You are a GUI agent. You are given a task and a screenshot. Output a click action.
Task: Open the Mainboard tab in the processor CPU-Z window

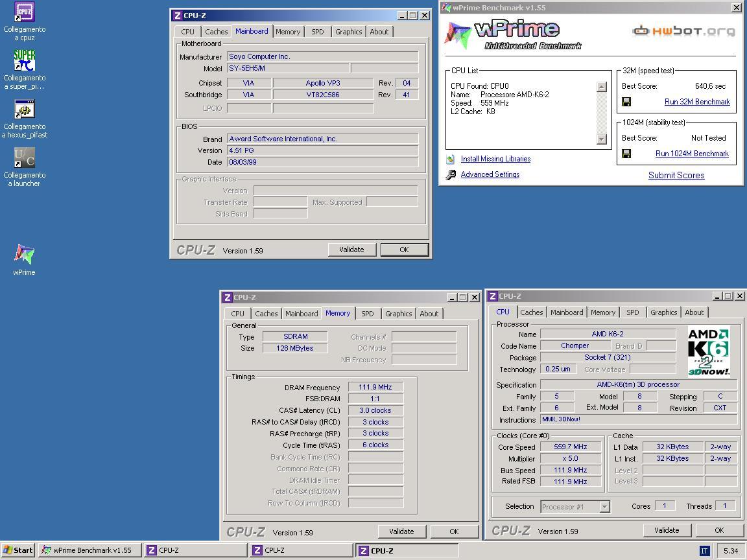coord(567,312)
